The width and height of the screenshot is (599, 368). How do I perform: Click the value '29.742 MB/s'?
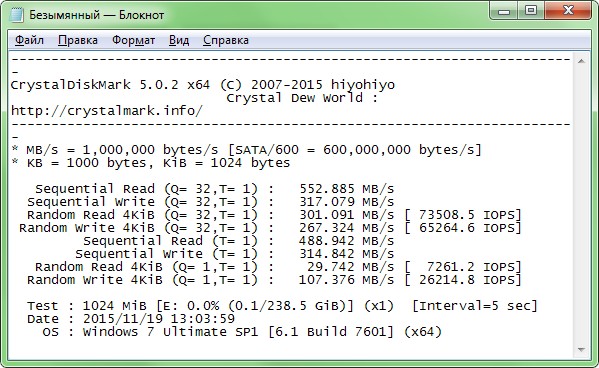click(350, 267)
